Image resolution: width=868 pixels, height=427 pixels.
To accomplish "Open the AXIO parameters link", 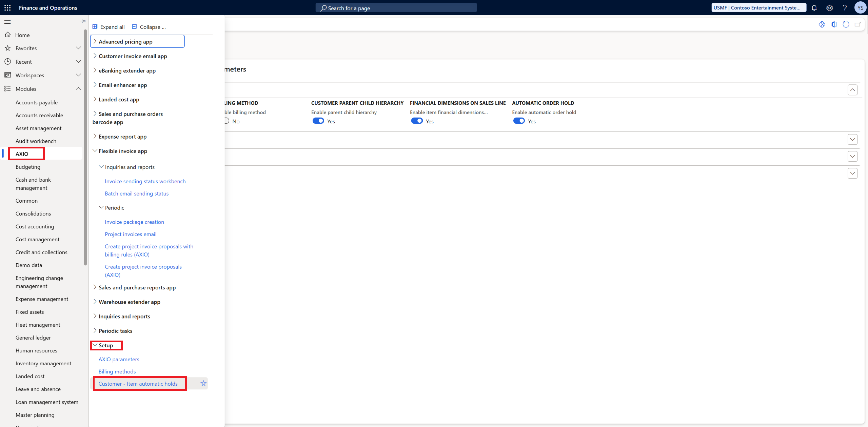I will pyautogui.click(x=119, y=359).
